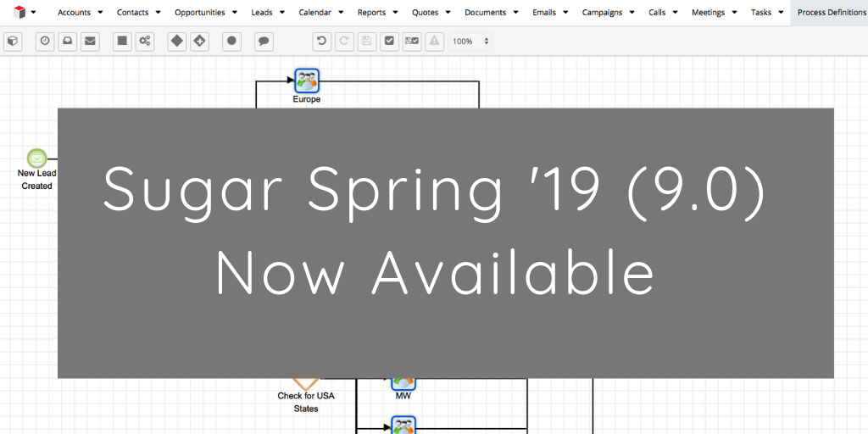Expand the Opportunities dropdown arrow
Image resolution: width=868 pixels, height=434 pixels.
click(235, 12)
